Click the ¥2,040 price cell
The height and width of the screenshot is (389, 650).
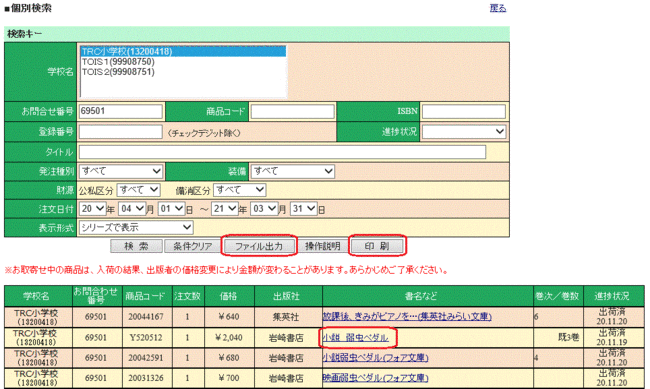pyautogui.click(x=228, y=338)
